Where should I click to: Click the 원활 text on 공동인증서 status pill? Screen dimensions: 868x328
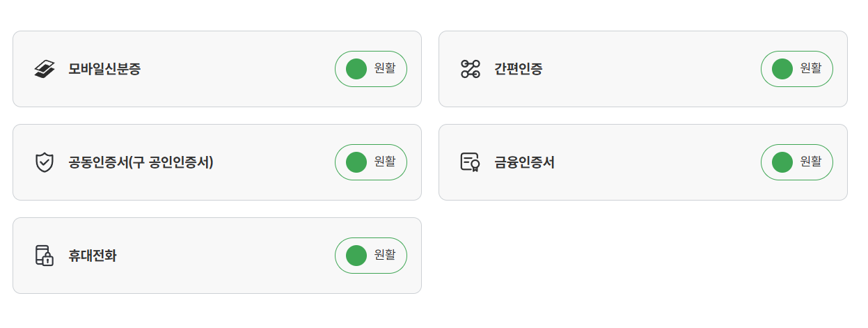[385, 162]
